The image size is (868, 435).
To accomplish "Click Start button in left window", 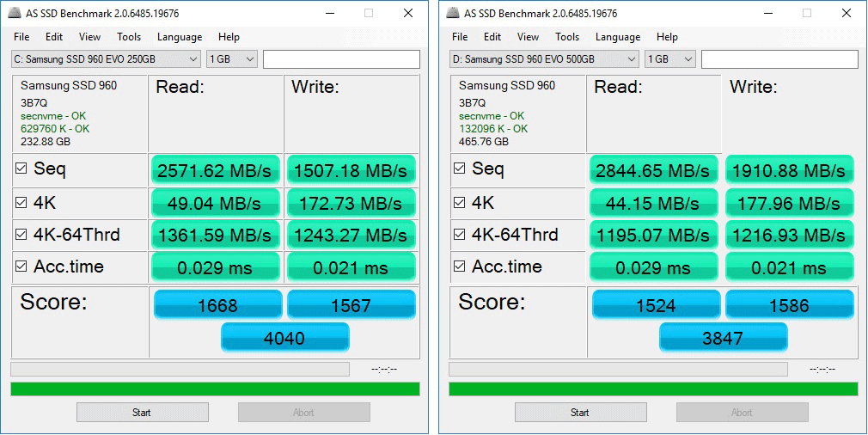I will (x=143, y=413).
